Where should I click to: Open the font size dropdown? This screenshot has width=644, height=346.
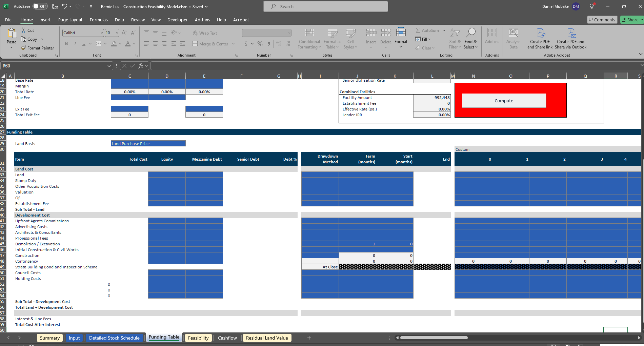point(117,33)
